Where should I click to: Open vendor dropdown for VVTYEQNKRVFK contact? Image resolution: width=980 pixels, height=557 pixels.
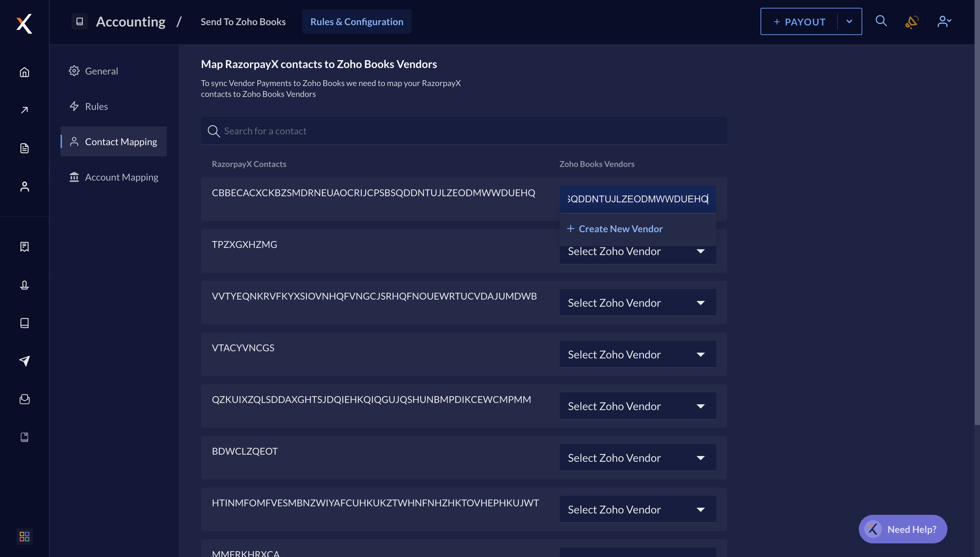(638, 303)
